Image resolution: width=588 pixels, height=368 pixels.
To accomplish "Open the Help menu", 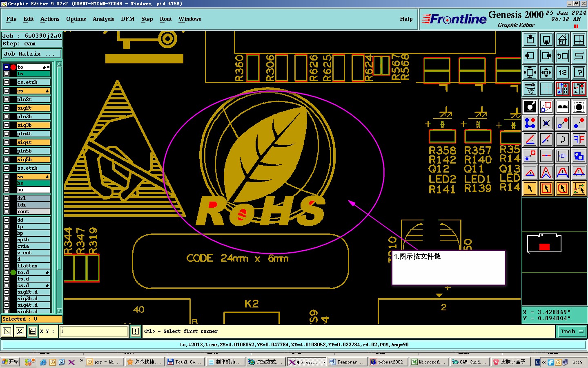I will click(x=406, y=19).
